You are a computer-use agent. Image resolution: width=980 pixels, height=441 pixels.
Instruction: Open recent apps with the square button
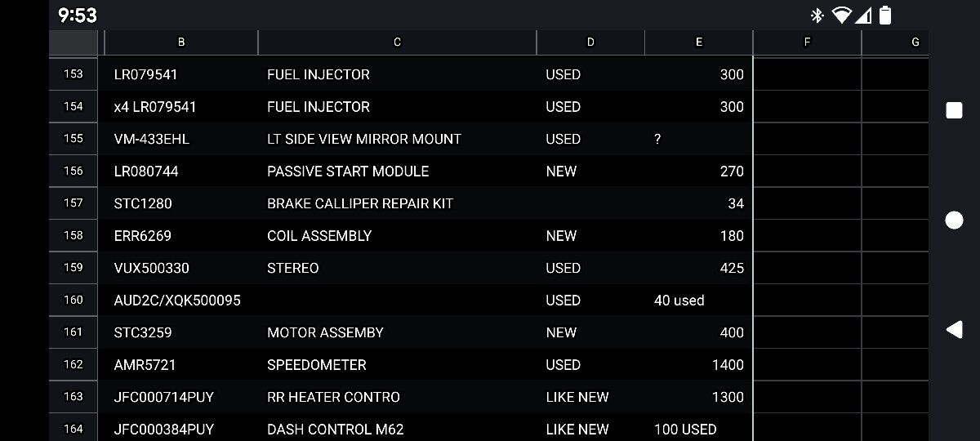coord(954,111)
